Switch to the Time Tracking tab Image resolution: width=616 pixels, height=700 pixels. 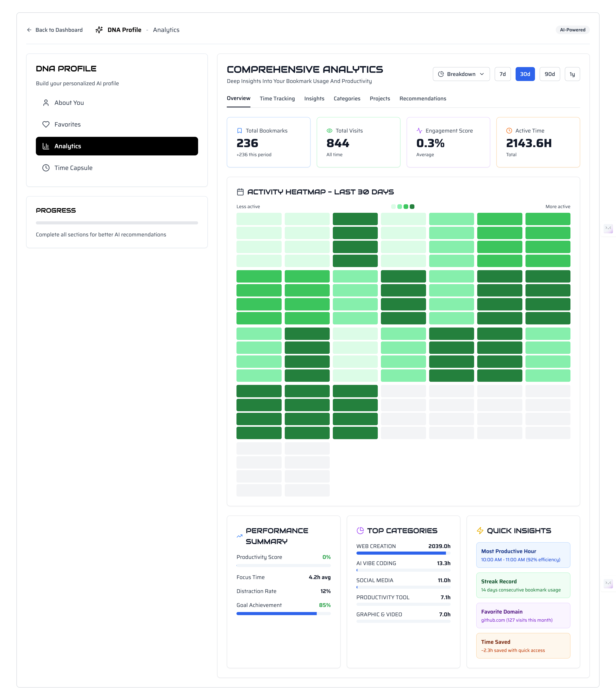(277, 99)
